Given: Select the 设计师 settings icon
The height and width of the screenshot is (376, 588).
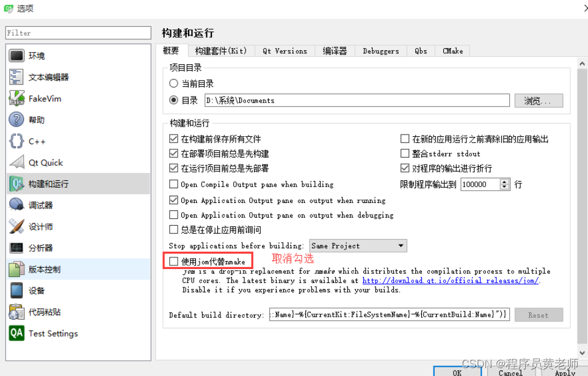Looking at the screenshot, I should click(x=16, y=226).
